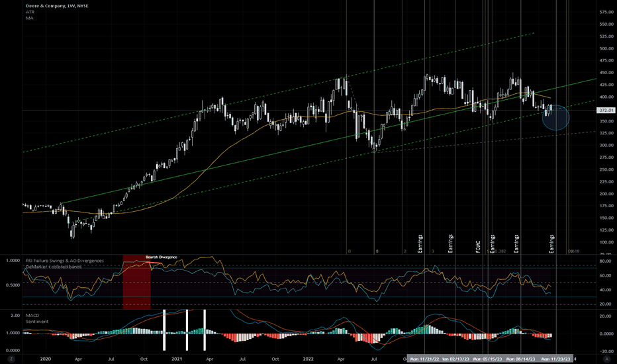Click the Earnings marker left of the 3 label
This screenshot has height=364, width=617.
(420, 244)
